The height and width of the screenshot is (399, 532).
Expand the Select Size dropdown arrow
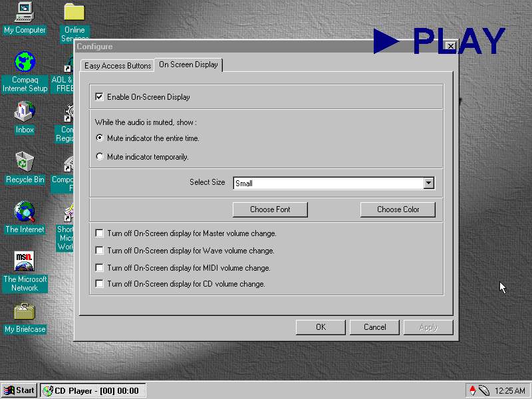click(x=428, y=183)
